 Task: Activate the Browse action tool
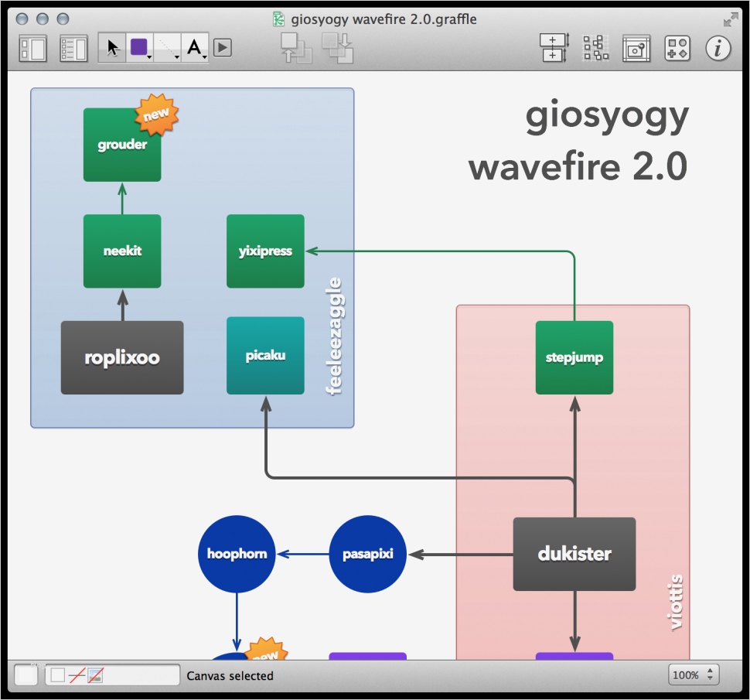(x=220, y=48)
